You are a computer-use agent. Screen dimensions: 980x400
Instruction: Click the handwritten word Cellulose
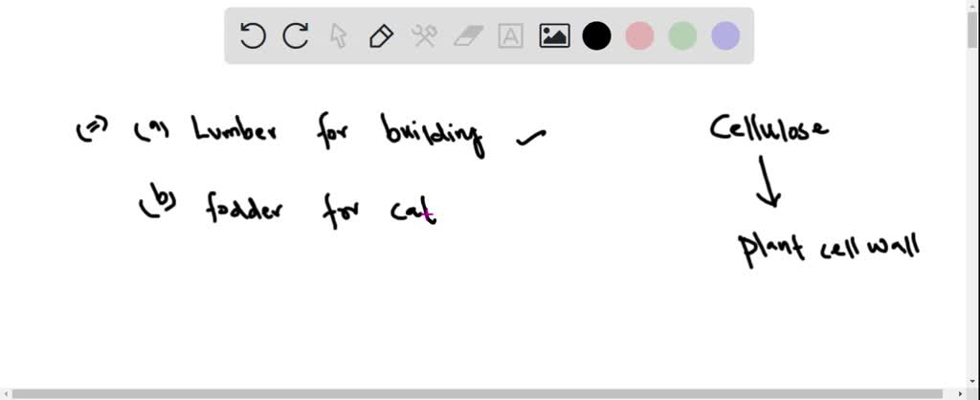pyautogui.click(x=768, y=128)
